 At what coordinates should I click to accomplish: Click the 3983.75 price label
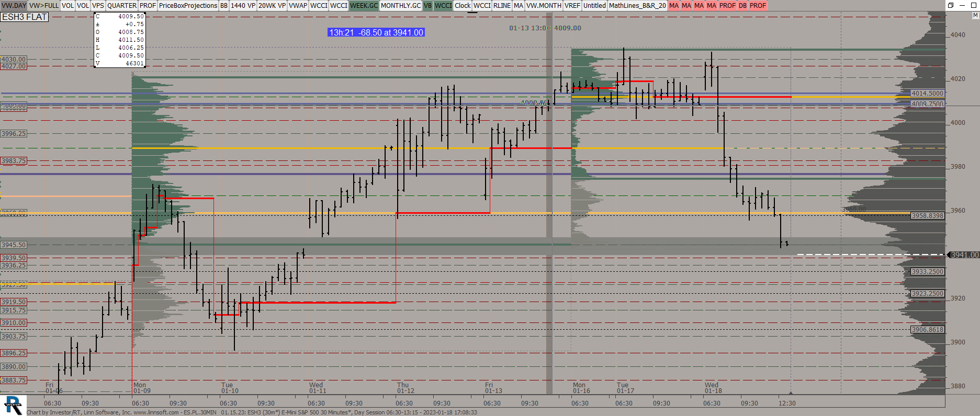click(x=14, y=161)
